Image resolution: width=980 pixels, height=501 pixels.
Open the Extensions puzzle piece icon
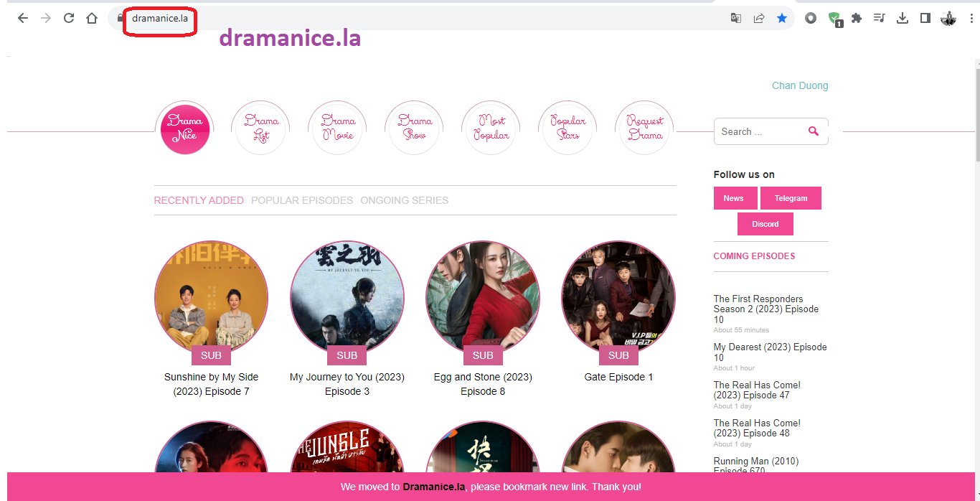pos(856,19)
